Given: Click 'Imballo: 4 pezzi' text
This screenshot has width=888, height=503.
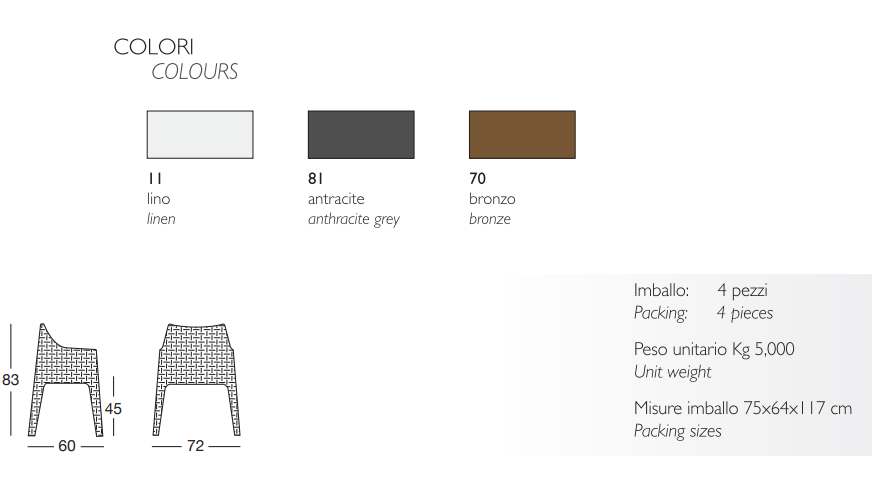Looking at the screenshot, I should tap(701, 291).
